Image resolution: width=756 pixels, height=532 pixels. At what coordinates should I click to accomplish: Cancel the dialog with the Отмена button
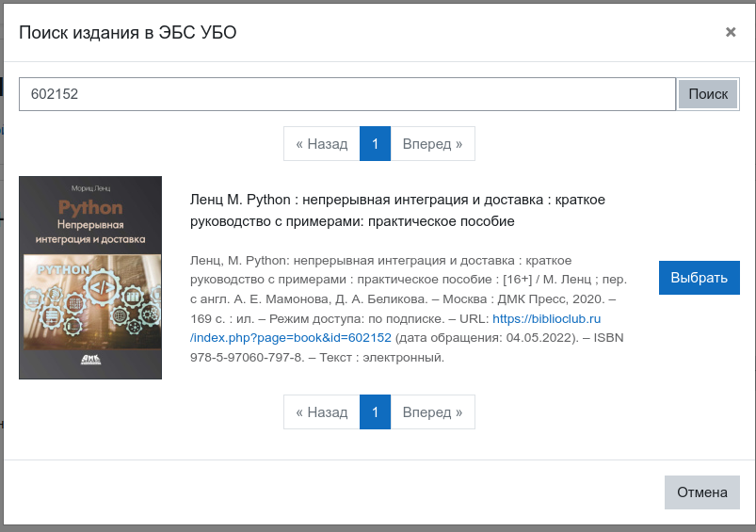pyautogui.click(x=702, y=492)
